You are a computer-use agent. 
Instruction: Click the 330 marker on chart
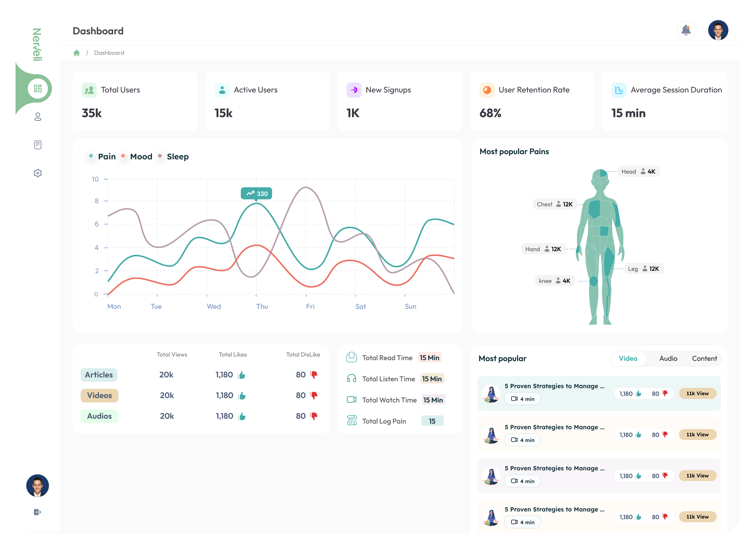pyautogui.click(x=256, y=194)
